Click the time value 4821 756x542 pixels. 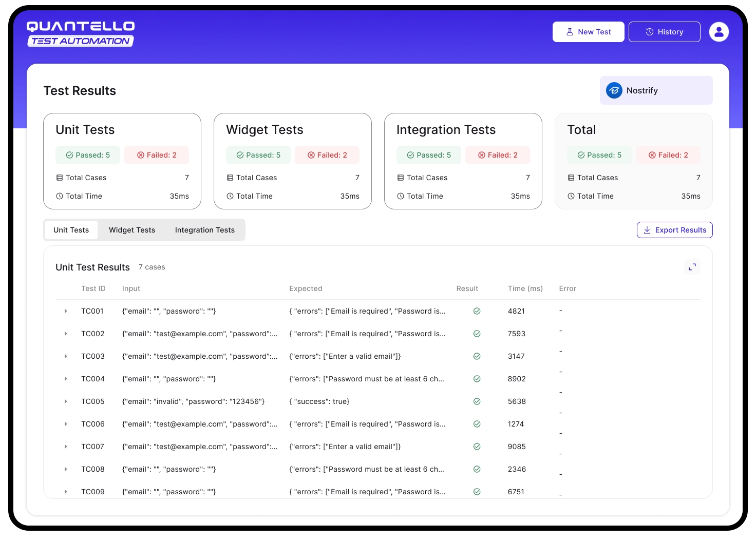click(x=516, y=311)
